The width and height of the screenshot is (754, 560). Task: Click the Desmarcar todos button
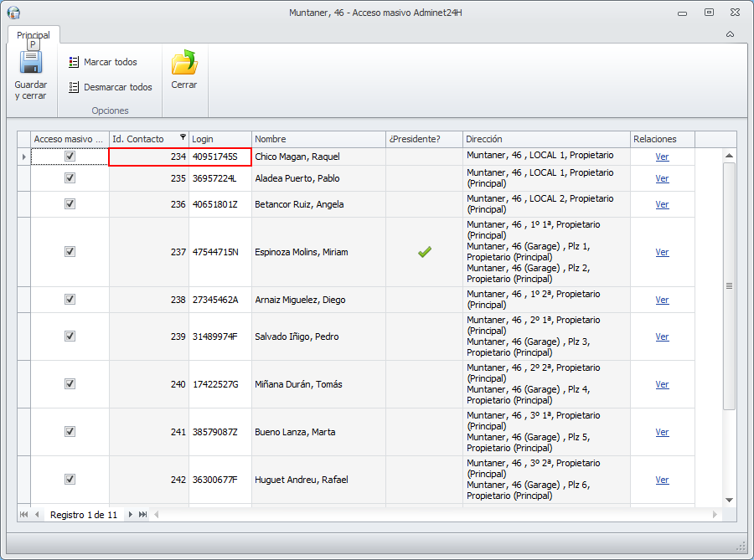110,87
